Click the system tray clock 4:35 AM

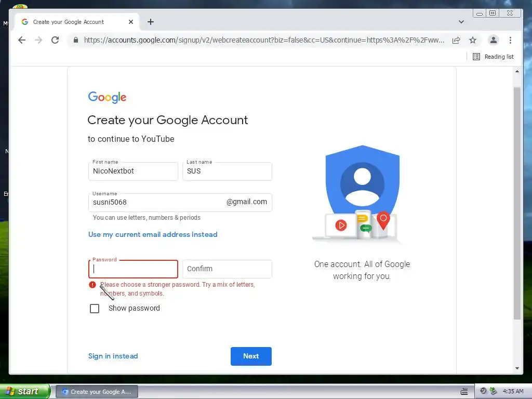(x=513, y=391)
